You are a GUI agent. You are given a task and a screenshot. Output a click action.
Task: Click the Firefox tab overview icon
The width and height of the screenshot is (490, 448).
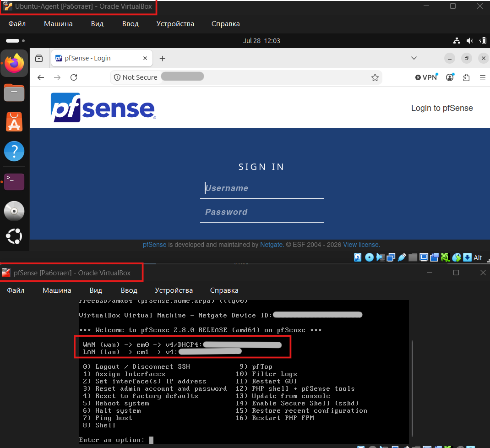(39, 58)
